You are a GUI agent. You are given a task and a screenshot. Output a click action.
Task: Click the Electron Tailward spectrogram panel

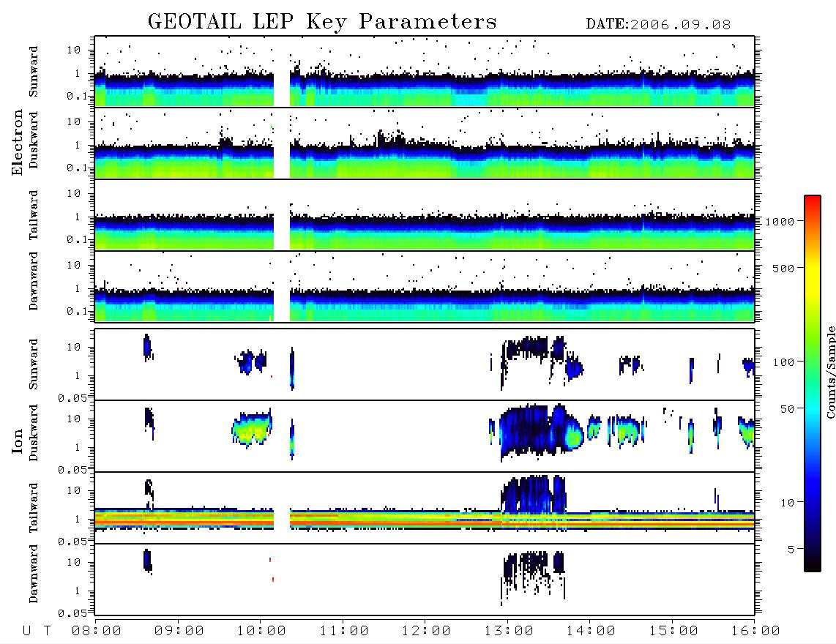tap(425, 215)
